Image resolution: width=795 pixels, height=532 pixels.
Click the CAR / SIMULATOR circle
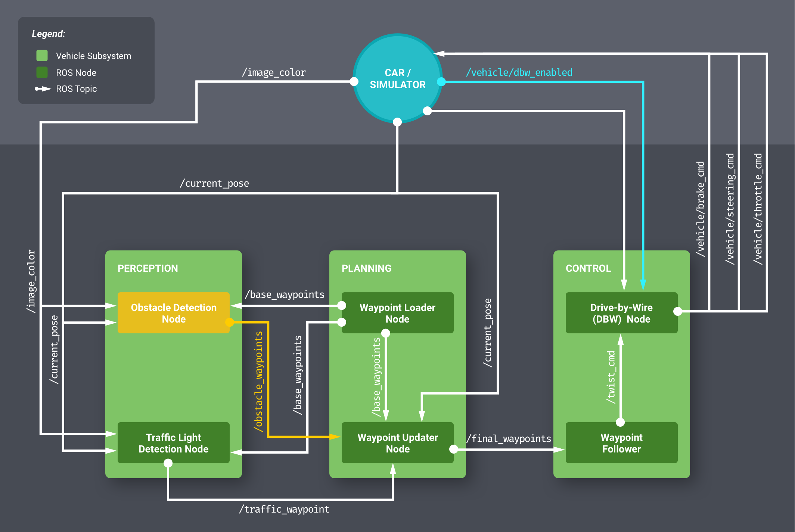coord(397,78)
